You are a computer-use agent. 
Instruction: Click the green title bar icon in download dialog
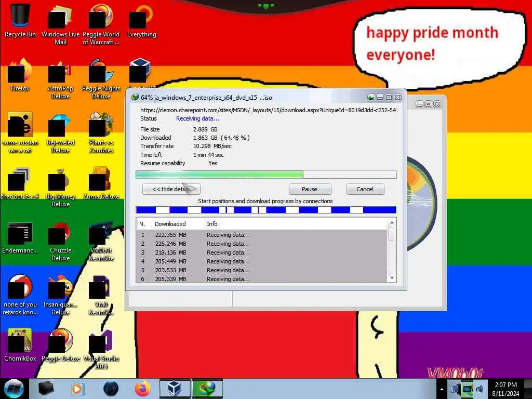coord(371,98)
